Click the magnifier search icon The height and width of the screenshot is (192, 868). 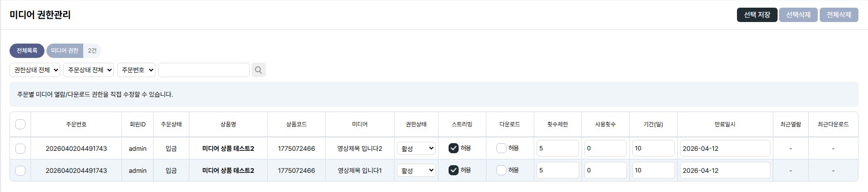point(258,70)
